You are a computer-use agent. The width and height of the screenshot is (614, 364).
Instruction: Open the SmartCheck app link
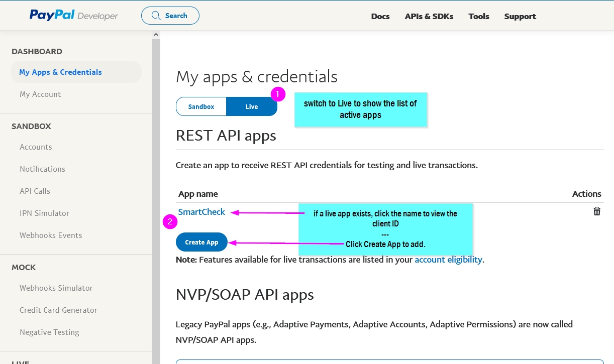click(x=201, y=212)
